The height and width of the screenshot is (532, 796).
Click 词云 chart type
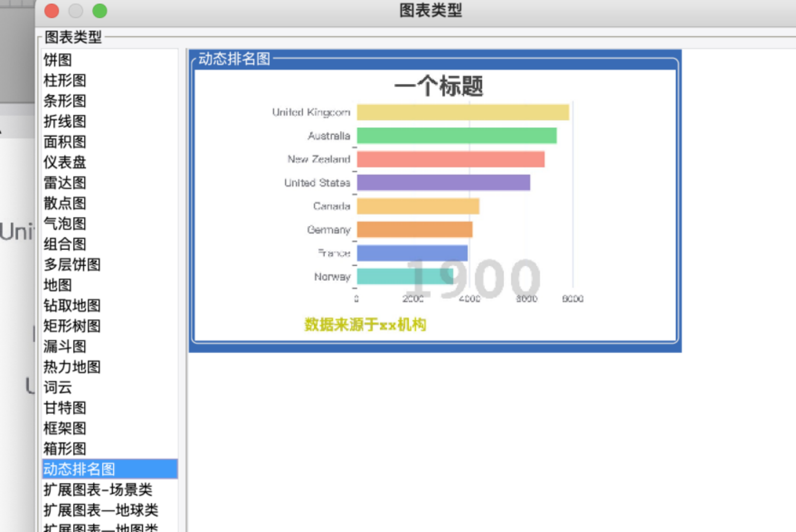click(58, 388)
